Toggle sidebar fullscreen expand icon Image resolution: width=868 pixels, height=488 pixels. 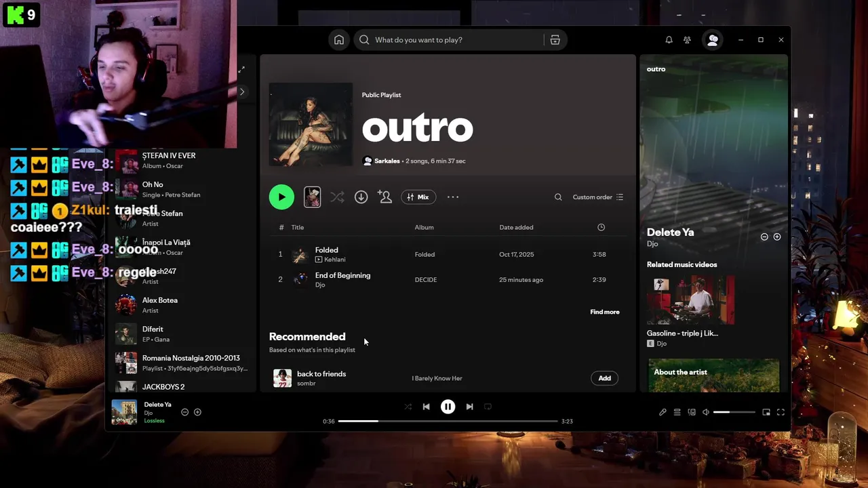click(241, 69)
